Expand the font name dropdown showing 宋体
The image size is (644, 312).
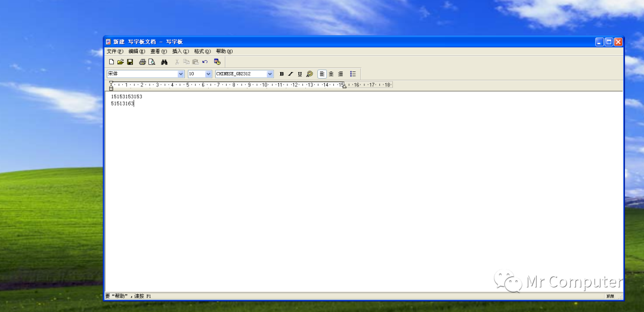pos(181,74)
